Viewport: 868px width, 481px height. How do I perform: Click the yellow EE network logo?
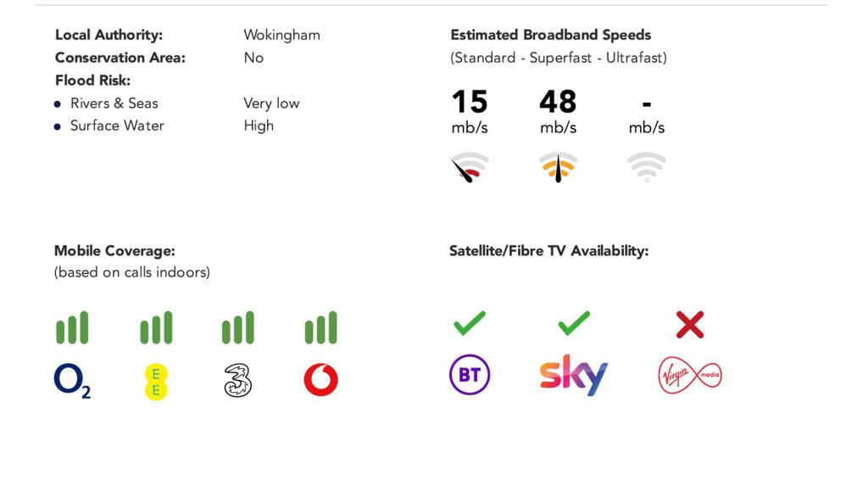[x=156, y=381]
